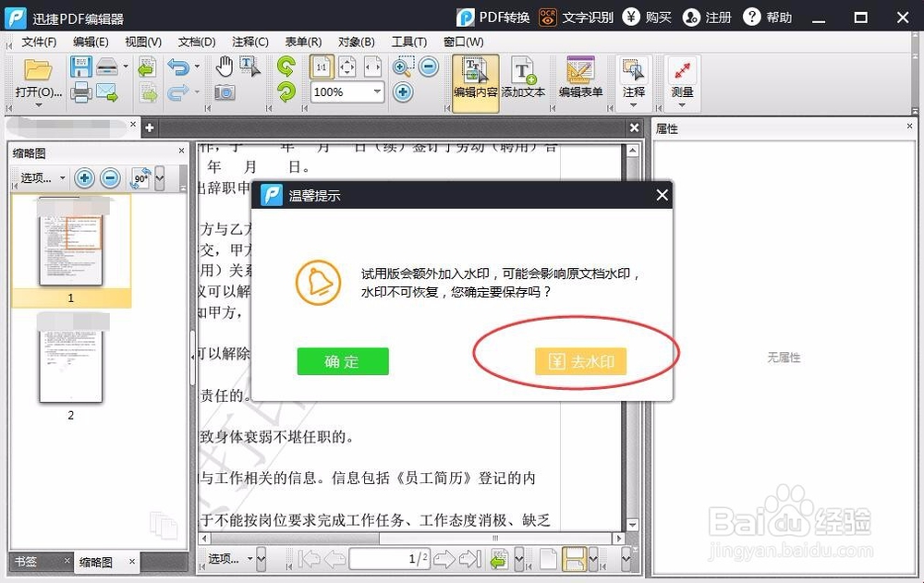Click the page number input field
The height and width of the screenshot is (583, 924).
click(390, 559)
